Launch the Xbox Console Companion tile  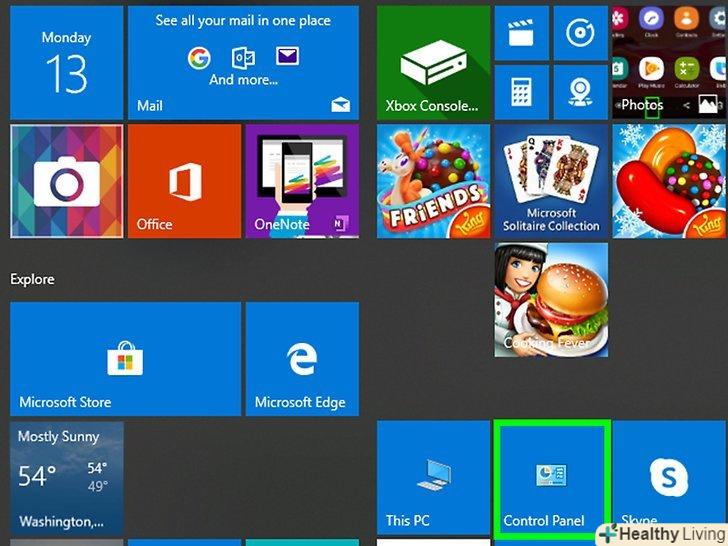pyautogui.click(x=433, y=63)
